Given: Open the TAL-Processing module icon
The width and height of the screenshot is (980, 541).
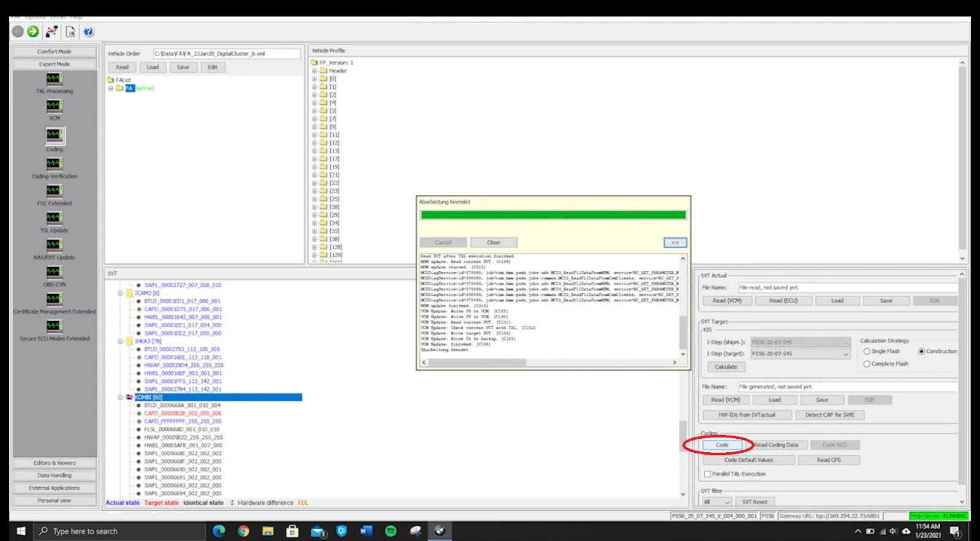Looking at the screenshot, I should [55, 79].
